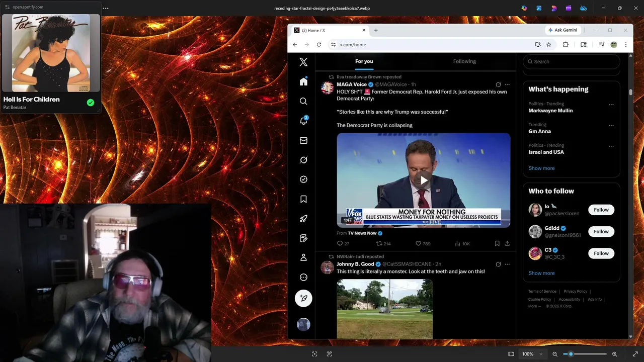Open the Bookmarks icon in X sidebar

(x=303, y=199)
